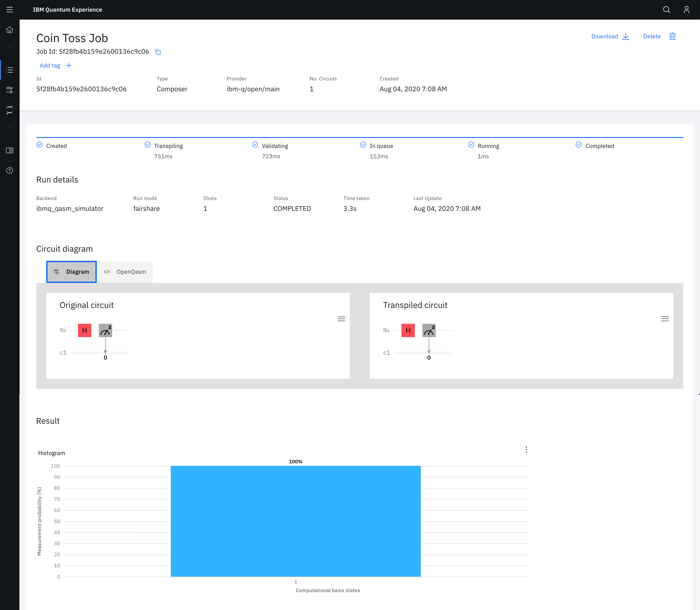700x610 pixels.
Task: Click the H gate in Original circuit
Action: tap(84, 330)
